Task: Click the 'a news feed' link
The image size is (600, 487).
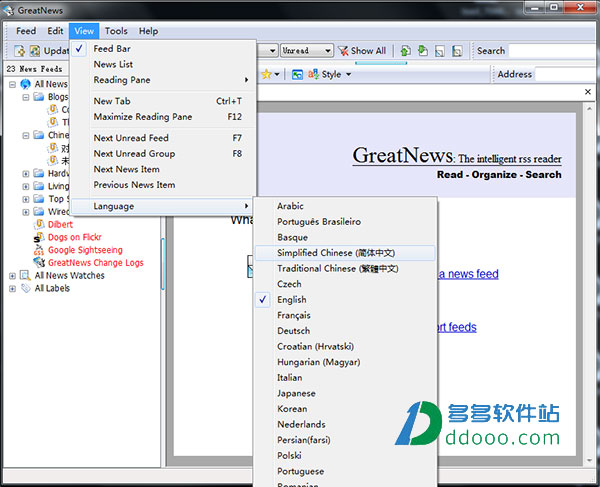Action: (468, 274)
